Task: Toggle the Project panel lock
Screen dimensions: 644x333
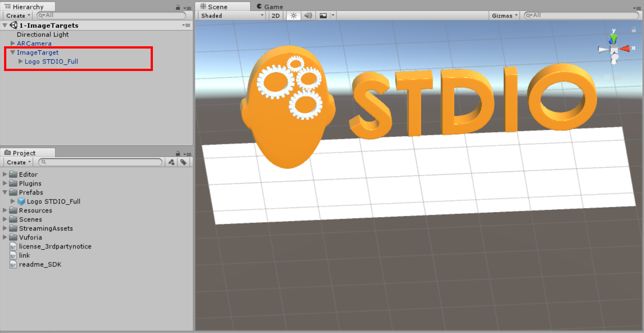Action: (178, 153)
